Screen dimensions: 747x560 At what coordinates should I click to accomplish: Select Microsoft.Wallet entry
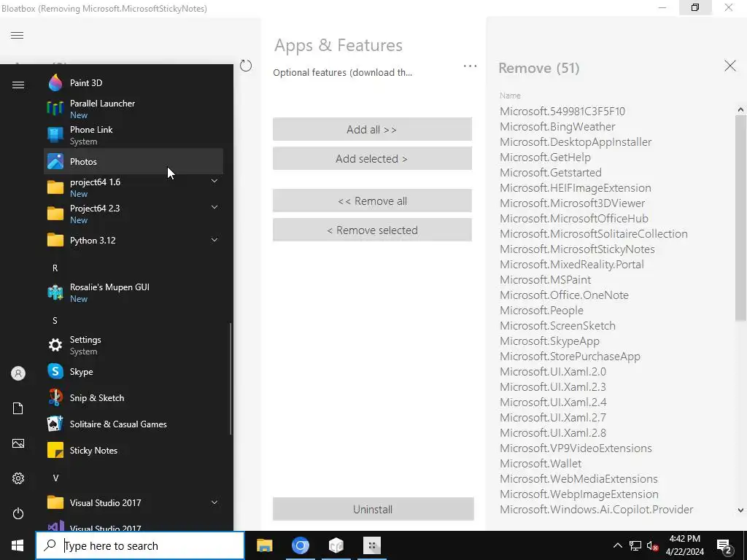click(x=541, y=463)
